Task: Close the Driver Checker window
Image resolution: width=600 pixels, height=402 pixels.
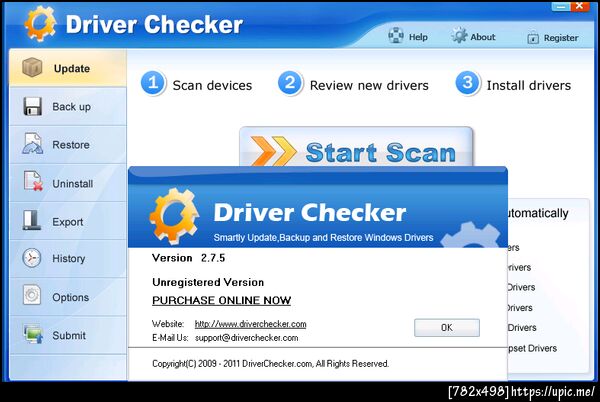Action: [580, 6]
